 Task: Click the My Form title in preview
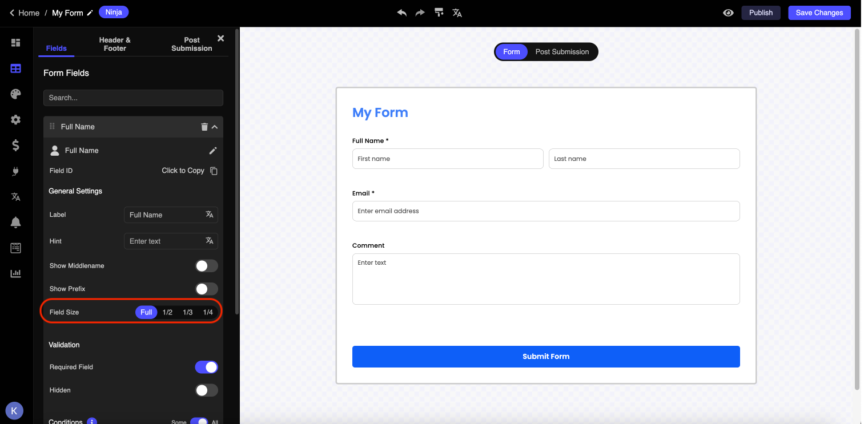click(x=380, y=112)
